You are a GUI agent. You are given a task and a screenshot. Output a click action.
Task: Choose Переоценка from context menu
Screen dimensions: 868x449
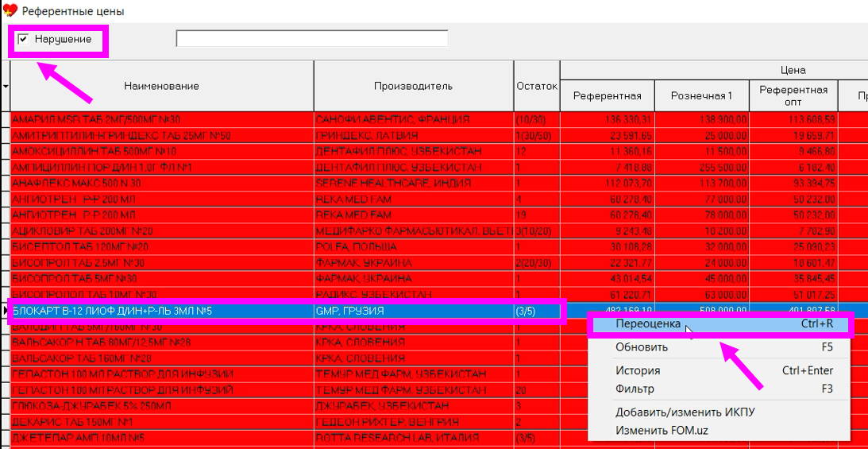(x=721, y=324)
